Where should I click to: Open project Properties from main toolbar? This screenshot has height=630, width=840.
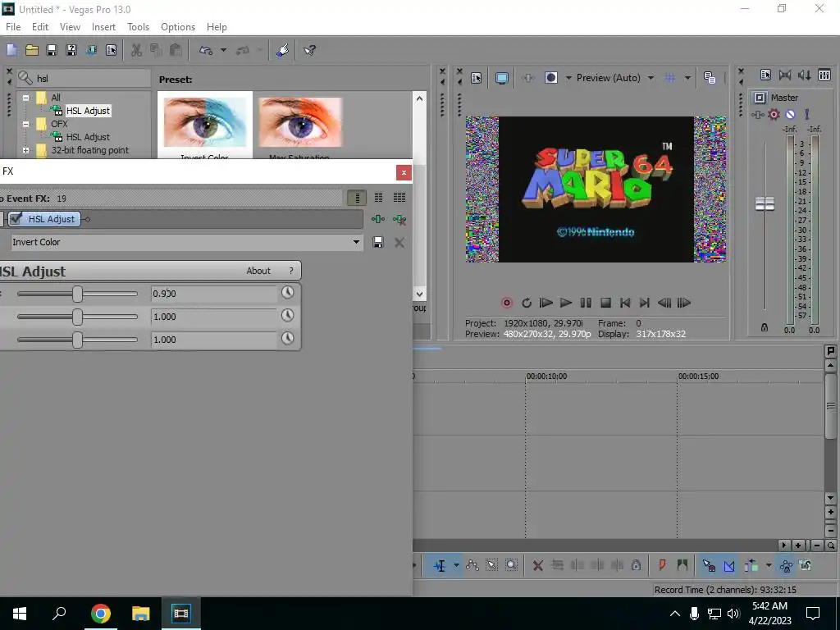click(111, 50)
